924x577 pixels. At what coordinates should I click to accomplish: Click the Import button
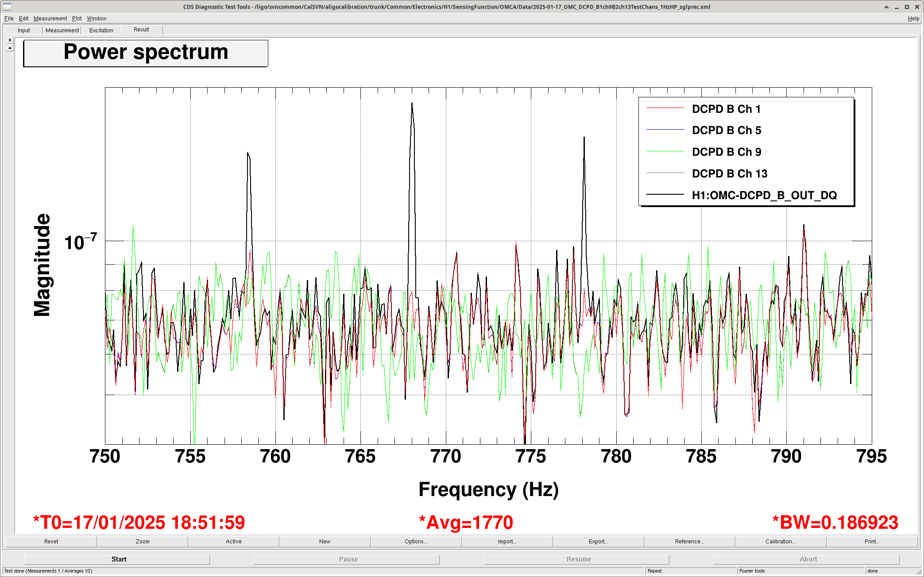507,541
